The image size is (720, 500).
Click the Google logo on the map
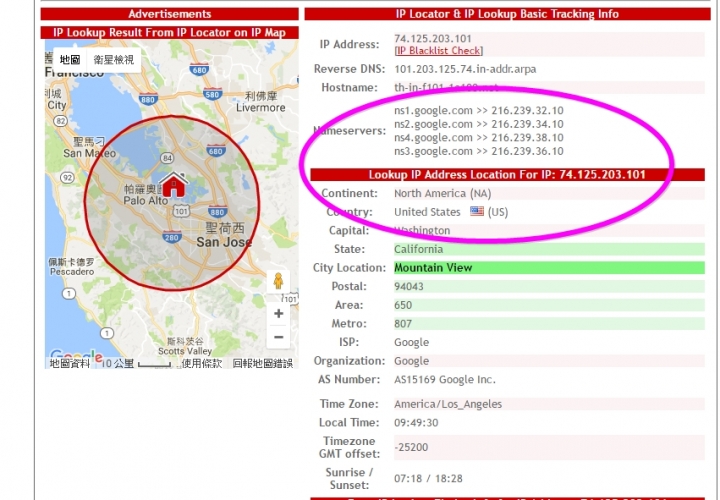pyautogui.click(x=76, y=356)
